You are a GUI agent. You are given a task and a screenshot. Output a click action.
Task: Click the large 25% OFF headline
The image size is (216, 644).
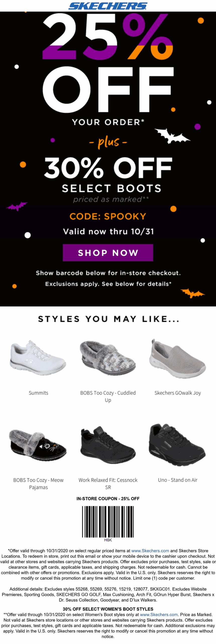pyautogui.click(x=108, y=63)
